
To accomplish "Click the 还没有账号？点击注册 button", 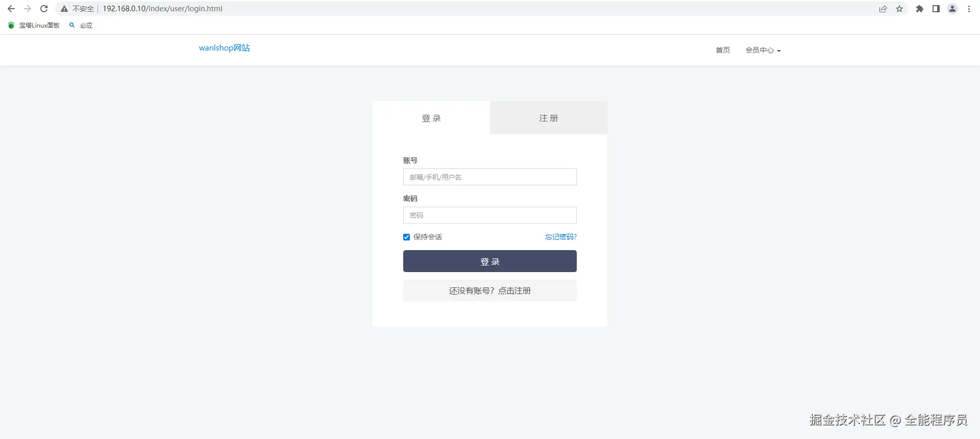I will point(490,290).
